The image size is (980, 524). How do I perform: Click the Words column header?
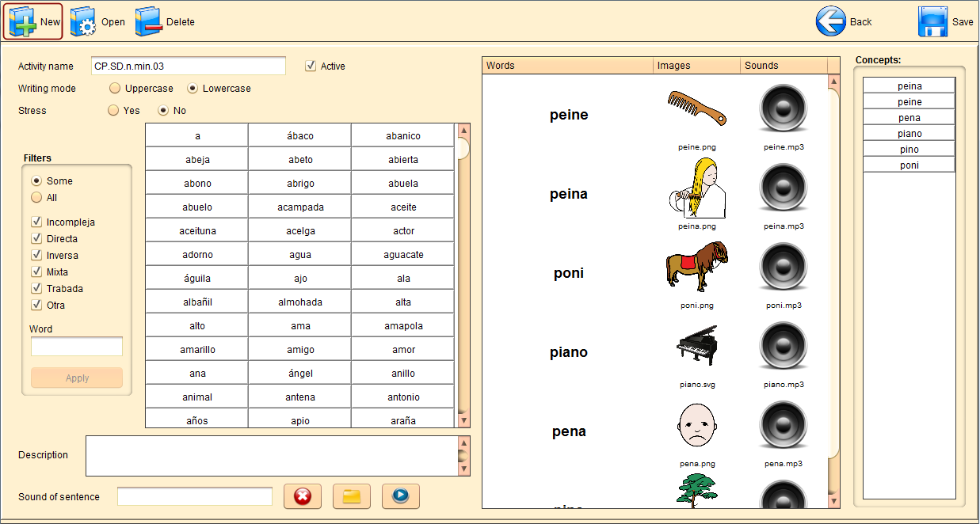point(567,66)
